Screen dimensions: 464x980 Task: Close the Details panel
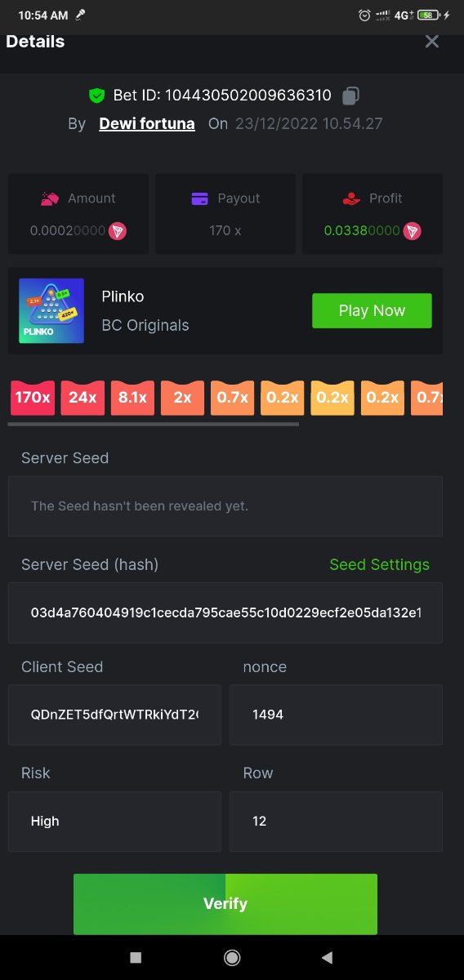pos(432,41)
